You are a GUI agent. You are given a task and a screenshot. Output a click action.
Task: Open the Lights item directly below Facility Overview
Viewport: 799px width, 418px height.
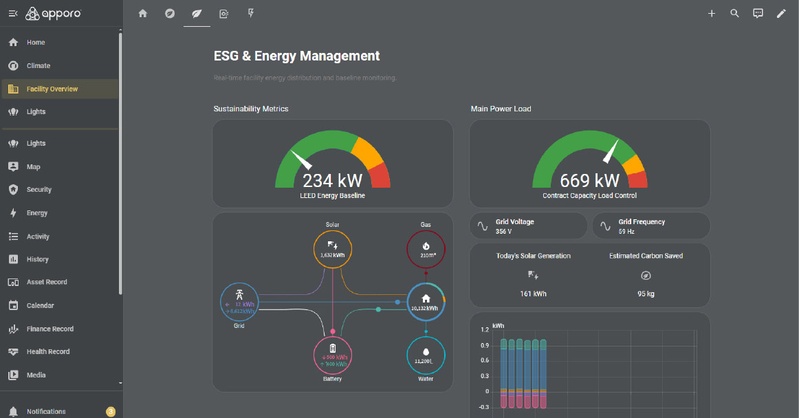(x=60, y=112)
